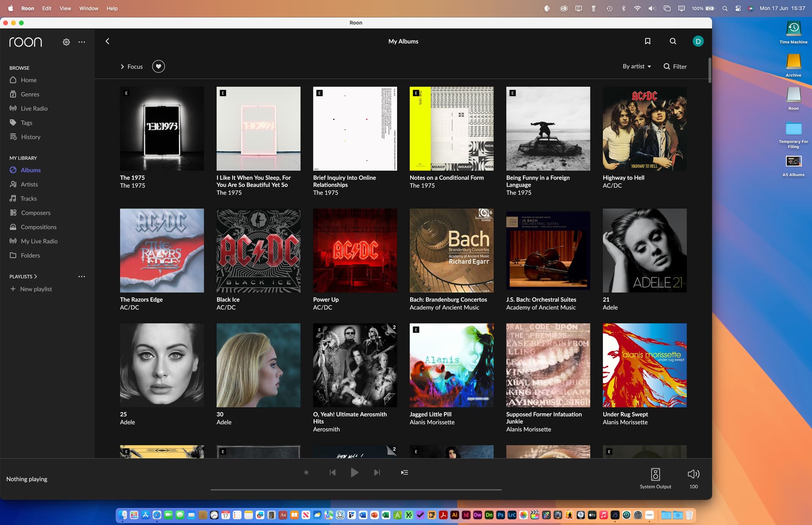Open the user profile D avatar
Image resolution: width=812 pixels, height=525 pixels.
click(x=698, y=41)
